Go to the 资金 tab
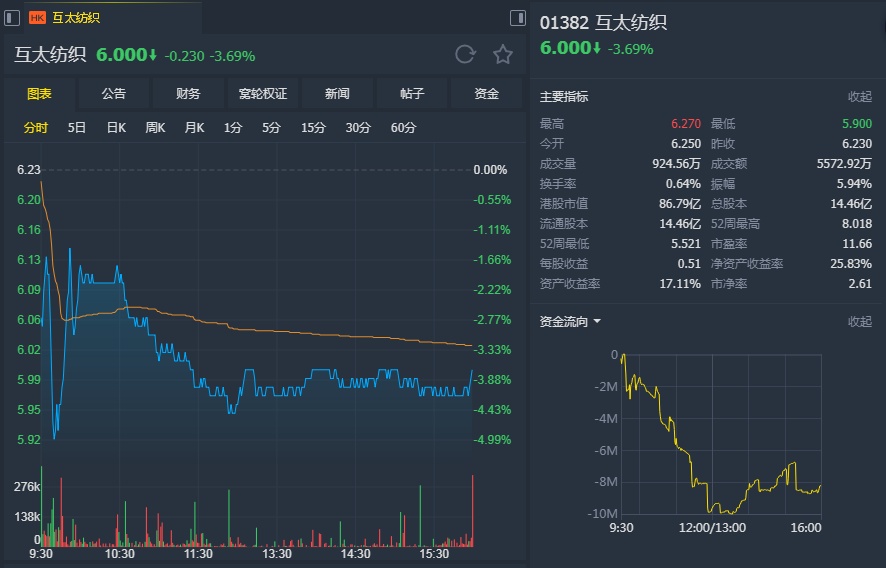Viewport: 886px width, 568px height. [487, 94]
